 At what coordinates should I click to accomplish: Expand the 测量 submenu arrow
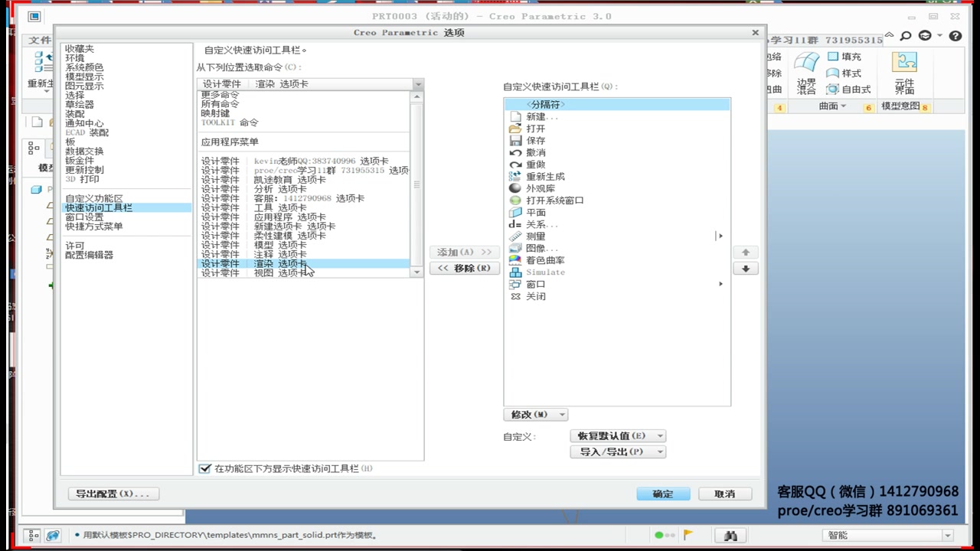pyautogui.click(x=720, y=236)
